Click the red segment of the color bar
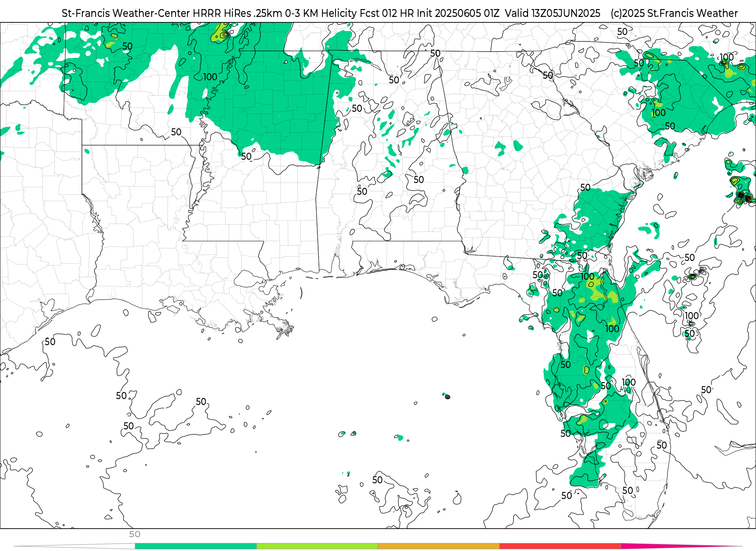The width and height of the screenshot is (756, 551). pos(560,546)
